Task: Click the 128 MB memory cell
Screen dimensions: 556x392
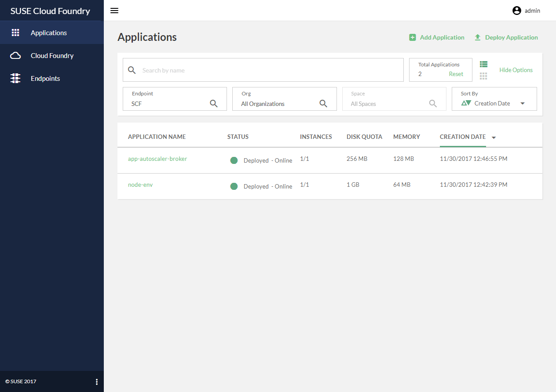Action: 403,159
